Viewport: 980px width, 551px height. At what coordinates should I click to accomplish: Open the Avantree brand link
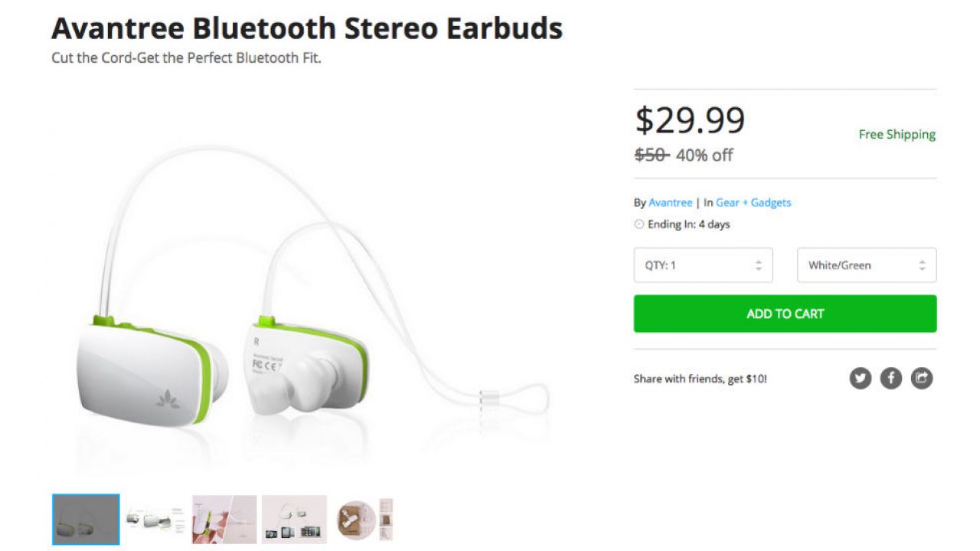click(671, 203)
